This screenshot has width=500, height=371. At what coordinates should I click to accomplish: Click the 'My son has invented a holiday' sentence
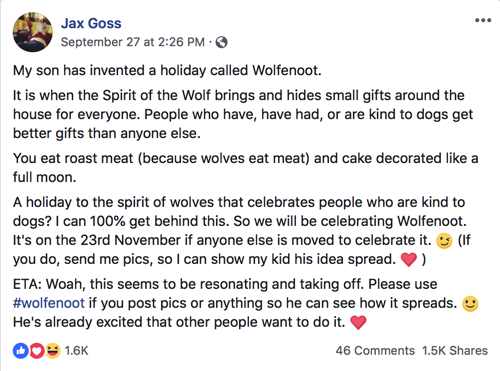tap(167, 70)
